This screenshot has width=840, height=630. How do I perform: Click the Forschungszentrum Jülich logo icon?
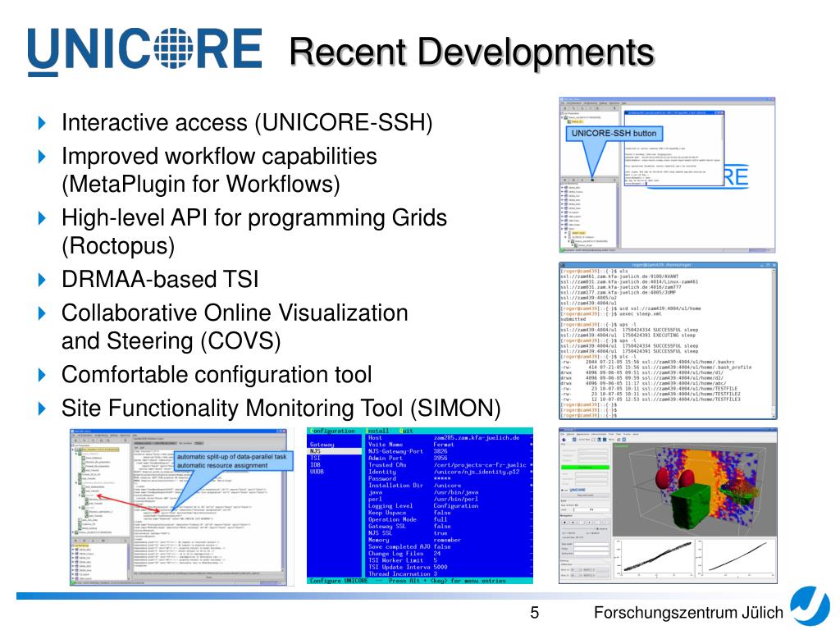[810, 606]
